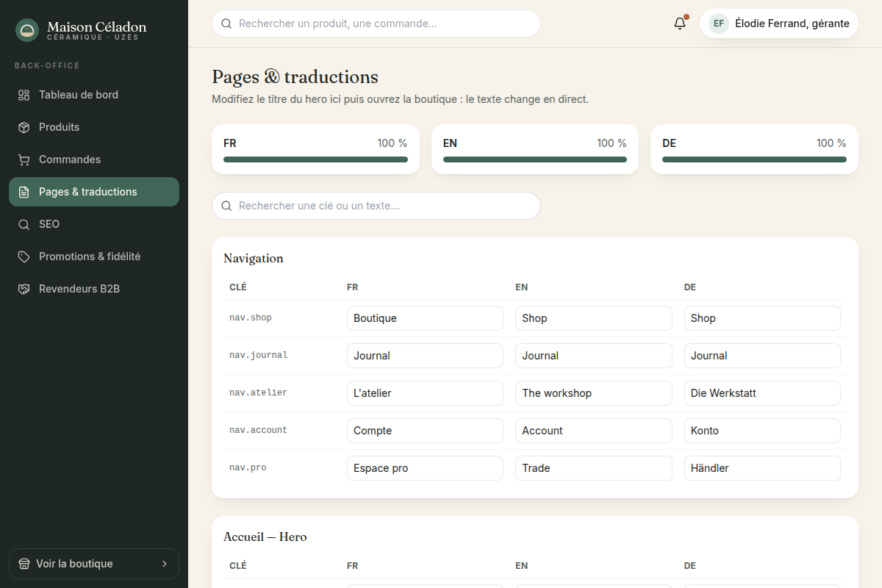Click the Tableau de bord grid icon

tap(24, 95)
